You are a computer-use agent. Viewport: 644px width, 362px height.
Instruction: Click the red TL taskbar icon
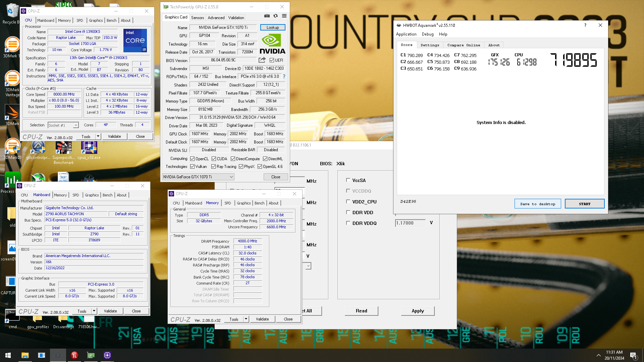[x=74, y=355]
